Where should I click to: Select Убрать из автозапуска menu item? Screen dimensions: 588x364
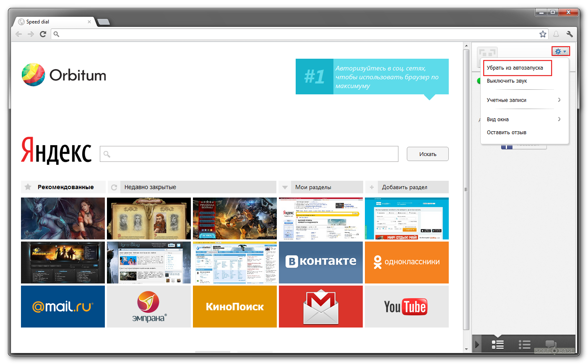[517, 68]
